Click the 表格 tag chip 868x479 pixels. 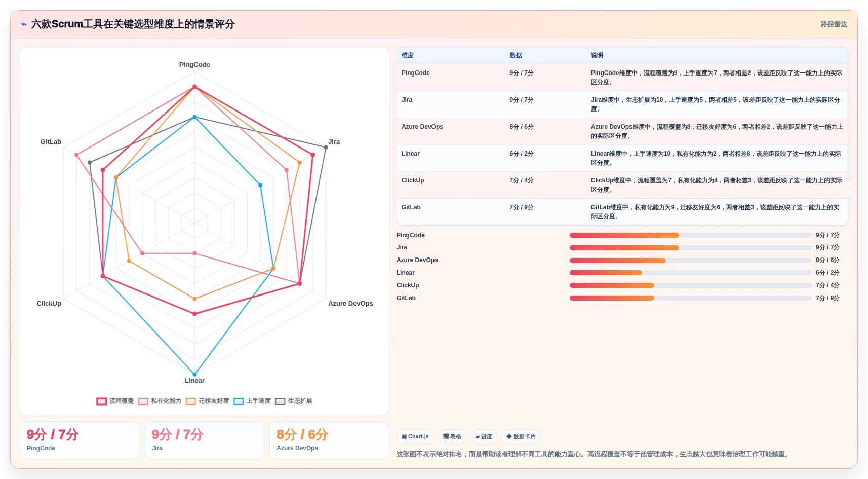point(452,436)
